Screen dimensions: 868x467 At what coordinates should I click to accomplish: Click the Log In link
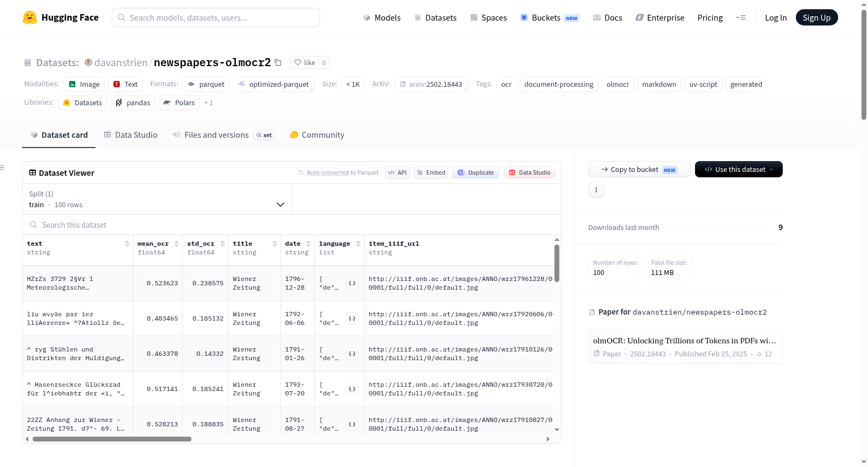pos(776,17)
